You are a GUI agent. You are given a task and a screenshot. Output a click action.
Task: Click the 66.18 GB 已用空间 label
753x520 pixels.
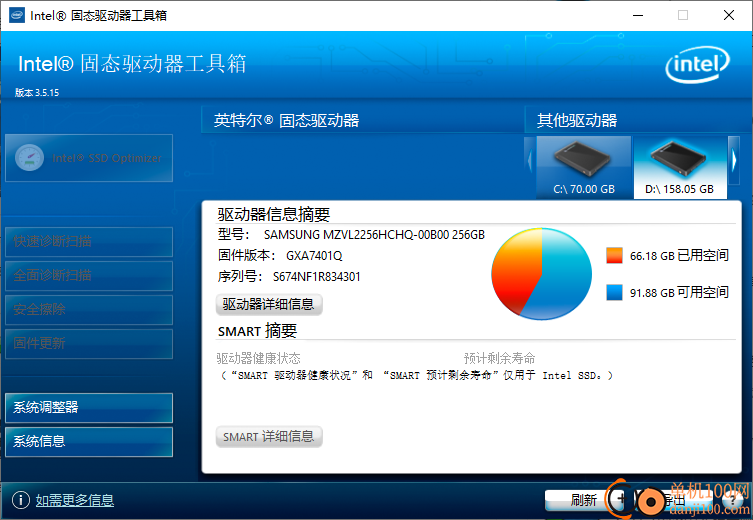(x=679, y=255)
